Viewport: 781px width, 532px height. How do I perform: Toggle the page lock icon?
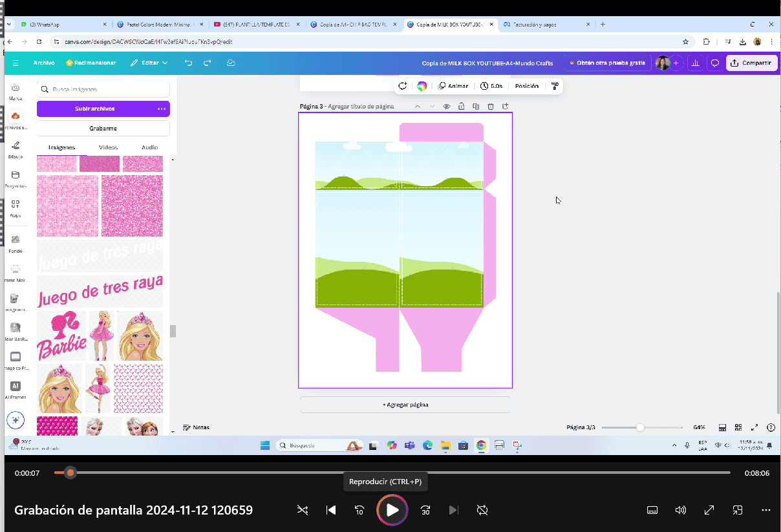(x=461, y=106)
